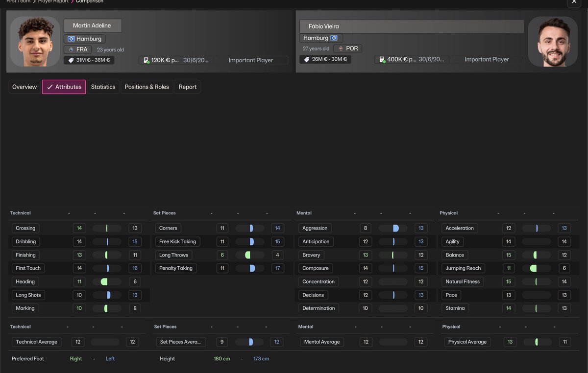This screenshot has width=588, height=373.
Task: Click the Natural Fitness attribute label
Action: [x=463, y=281]
